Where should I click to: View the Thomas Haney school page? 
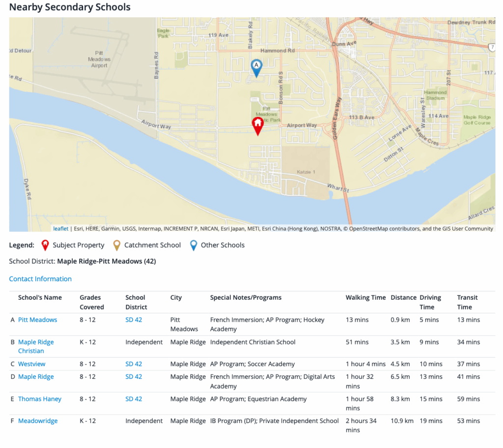(40, 399)
